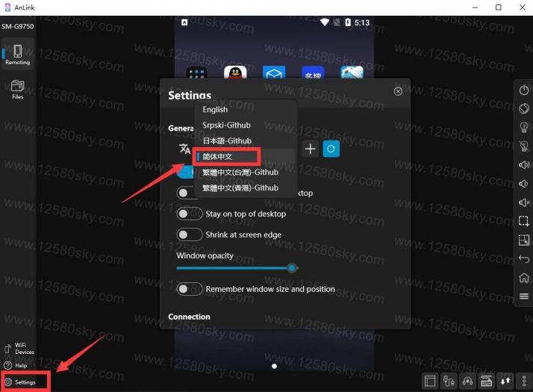Open the Remoting panel in the sidebar
Screen dimensions: 533x392
click(18, 55)
